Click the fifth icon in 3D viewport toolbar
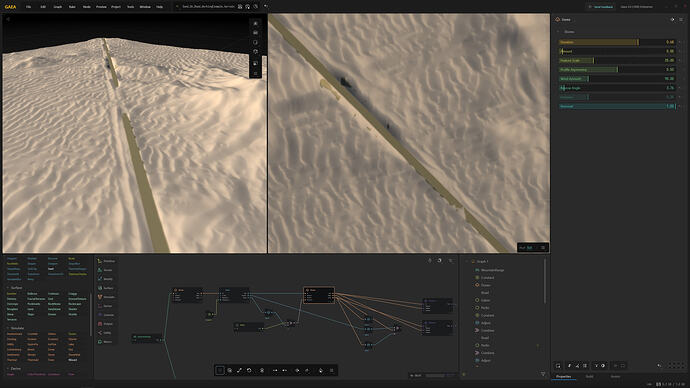The height and width of the screenshot is (388, 690). click(x=256, y=63)
